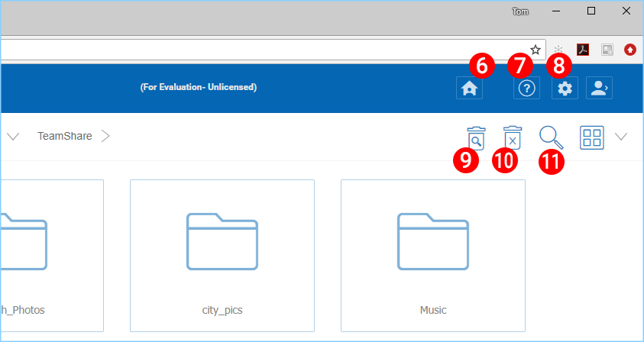Bookmark page with the star icon
Viewport: 644px width, 342px height.
point(536,50)
